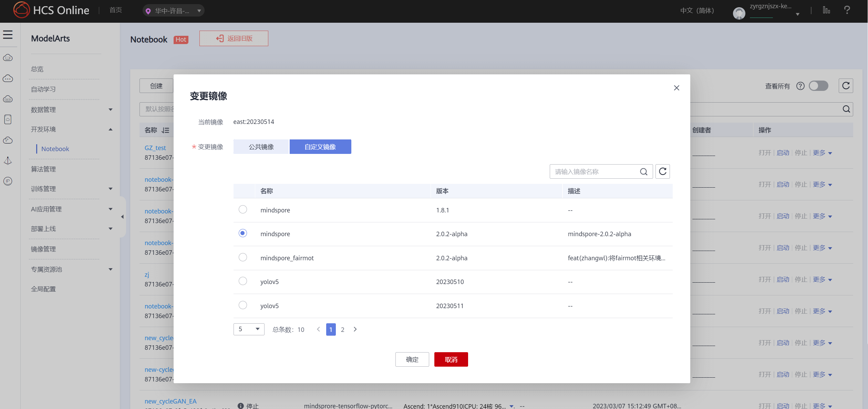The width and height of the screenshot is (868, 409).
Task: Click the cloud gauge icon in left rail
Action: tap(8, 140)
